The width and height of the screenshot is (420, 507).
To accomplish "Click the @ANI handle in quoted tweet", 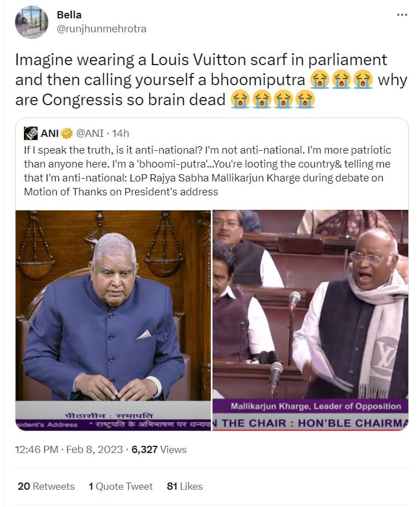I will [90, 133].
